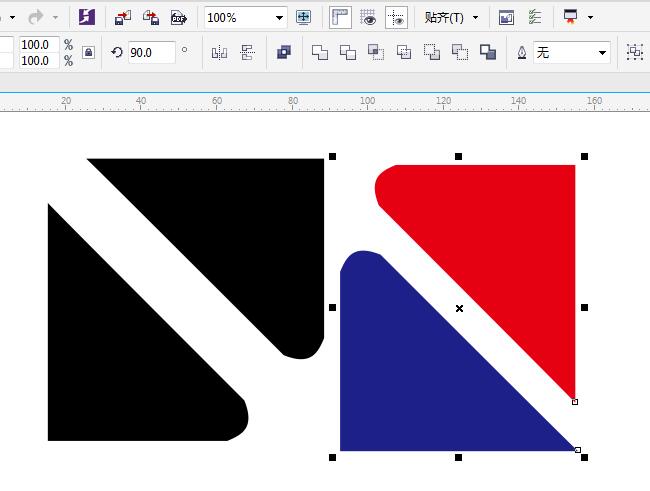The image size is (650, 491).
Task: Click the Intersect shaping icon
Action: (376, 52)
